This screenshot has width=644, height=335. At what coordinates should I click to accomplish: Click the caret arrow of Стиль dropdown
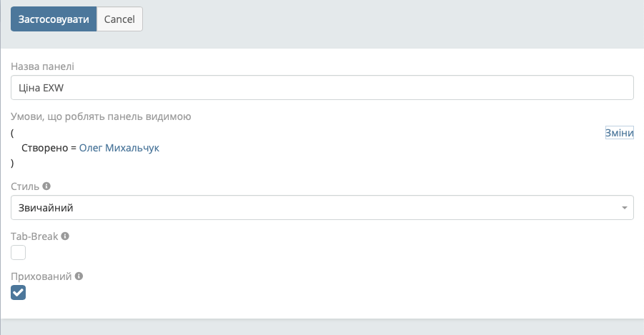(x=625, y=208)
